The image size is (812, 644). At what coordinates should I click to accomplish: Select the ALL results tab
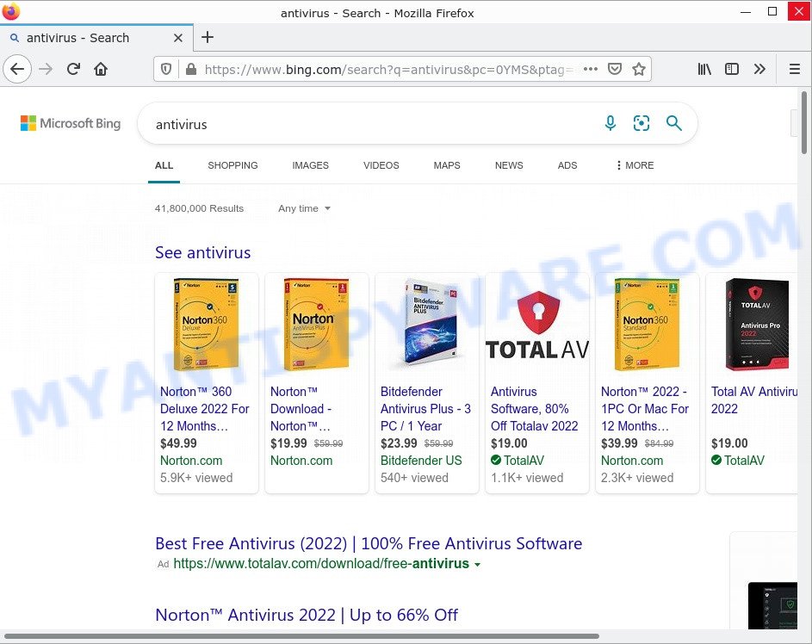click(164, 165)
